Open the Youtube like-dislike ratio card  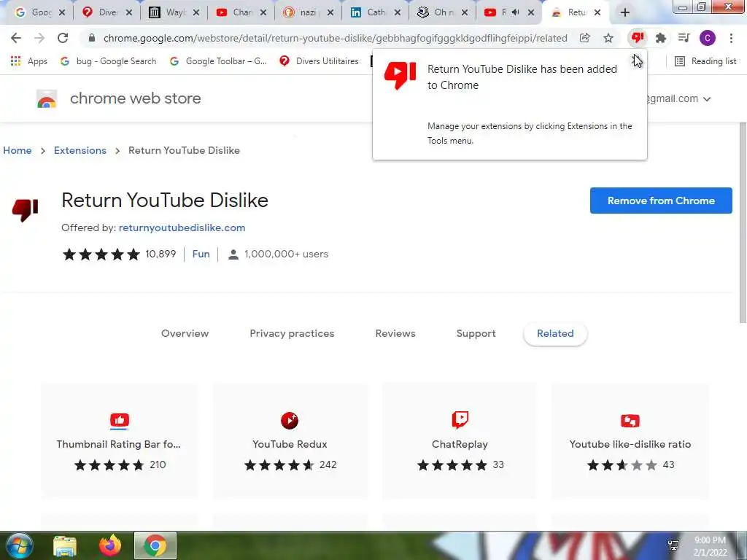click(x=630, y=440)
